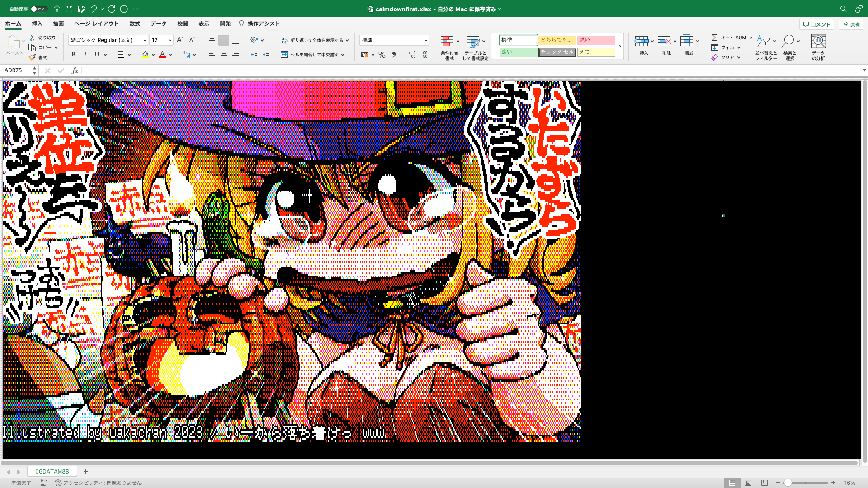This screenshot has height=488, width=868.
Task: Toggle align text left
Action: click(212, 55)
